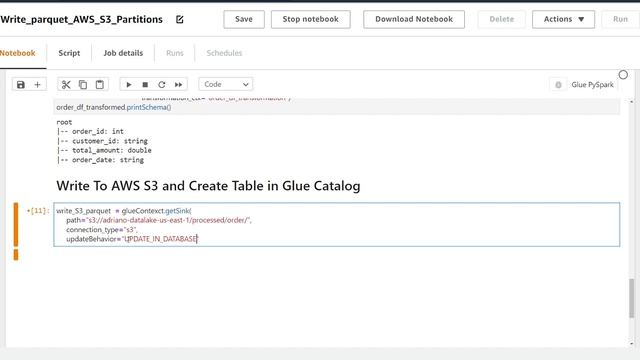
Task: Open the Runs tab
Action: tap(175, 53)
